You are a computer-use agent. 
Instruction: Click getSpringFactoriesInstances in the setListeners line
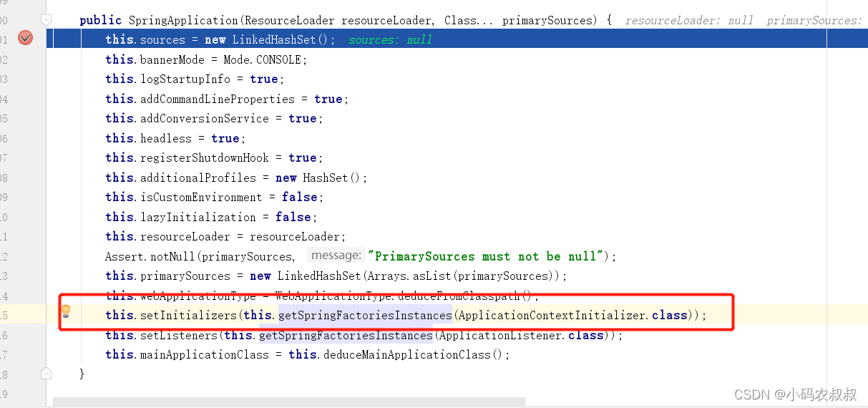346,335
